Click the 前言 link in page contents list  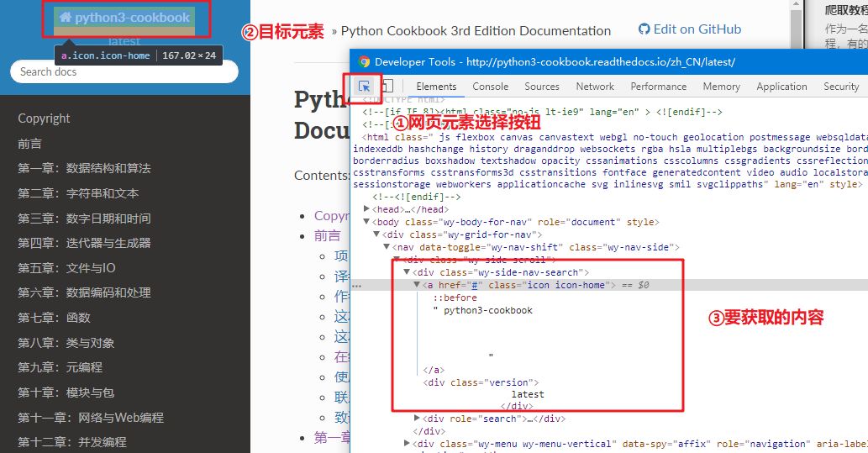[x=327, y=236]
